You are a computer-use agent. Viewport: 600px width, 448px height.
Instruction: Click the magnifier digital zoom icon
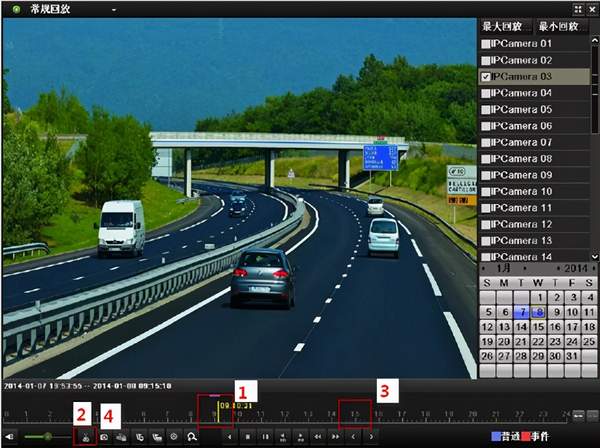[192, 437]
